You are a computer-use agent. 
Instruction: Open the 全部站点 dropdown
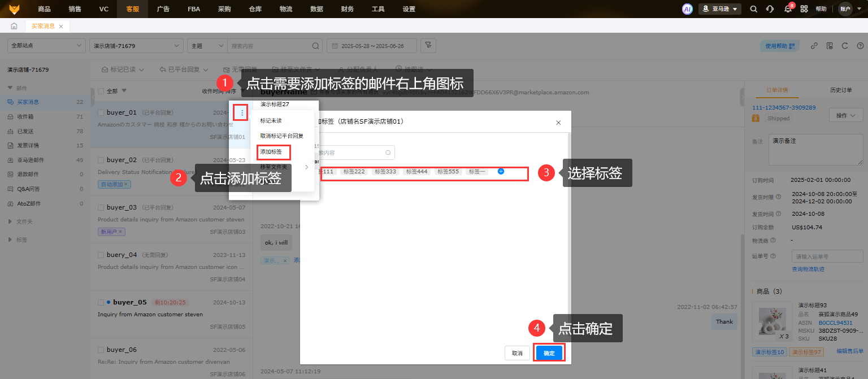click(x=45, y=45)
